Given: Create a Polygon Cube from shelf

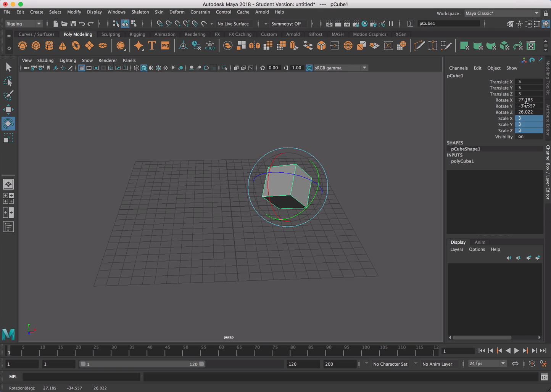Looking at the screenshot, I should [36, 46].
